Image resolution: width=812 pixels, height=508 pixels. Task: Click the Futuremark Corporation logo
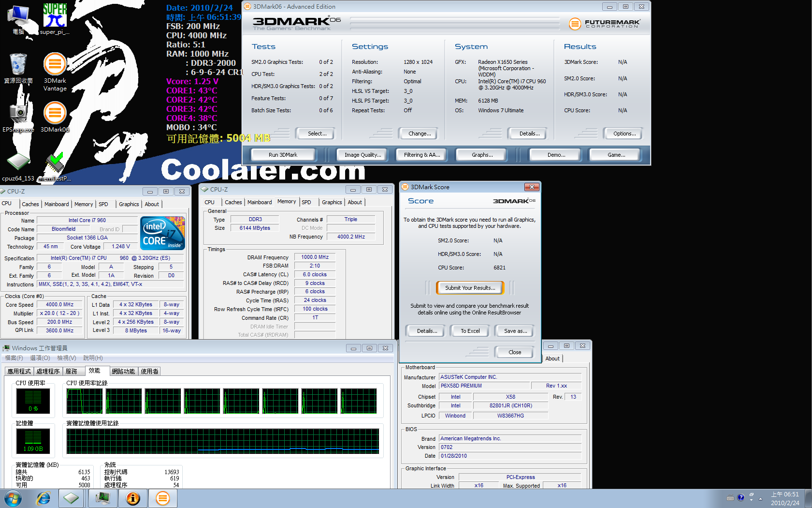click(x=605, y=23)
